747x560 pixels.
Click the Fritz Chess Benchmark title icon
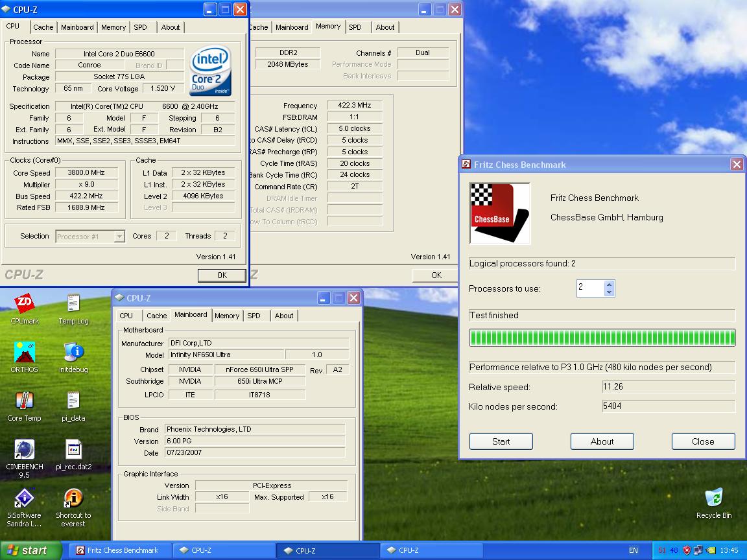466,164
